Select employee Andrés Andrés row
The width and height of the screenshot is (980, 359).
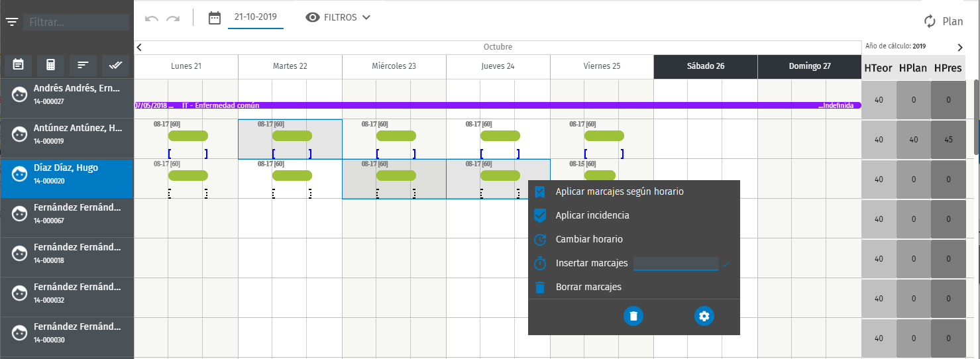coord(66,99)
